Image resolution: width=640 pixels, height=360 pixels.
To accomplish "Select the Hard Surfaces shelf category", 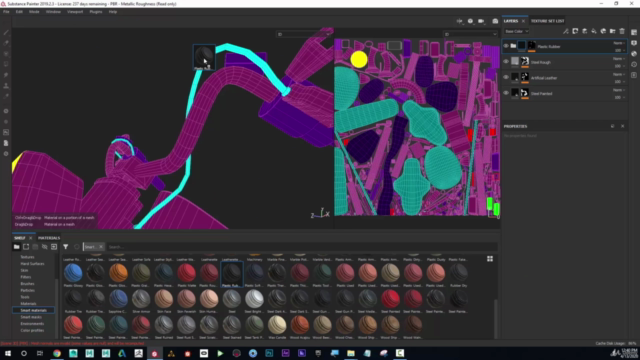I will coord(32,264).
